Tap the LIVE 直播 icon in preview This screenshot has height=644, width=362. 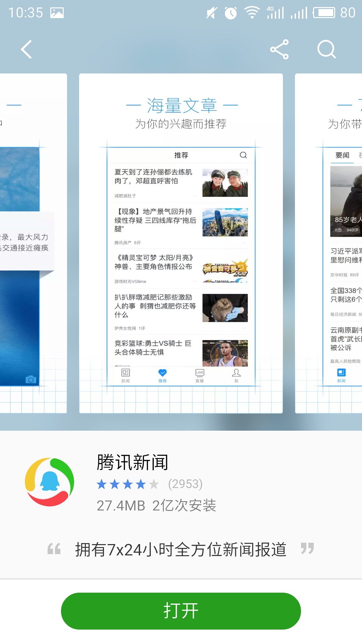pos(199,375)
